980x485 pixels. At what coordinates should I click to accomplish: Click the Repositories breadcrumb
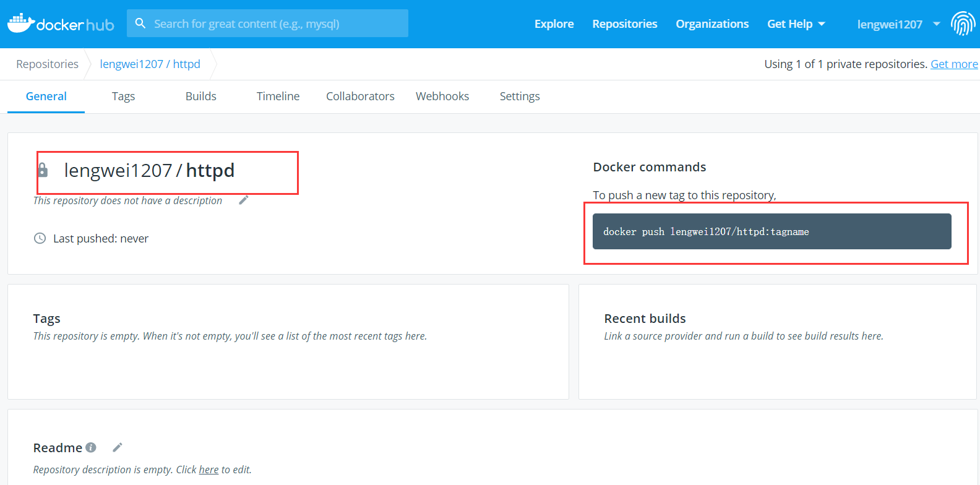tap(48, 64)
